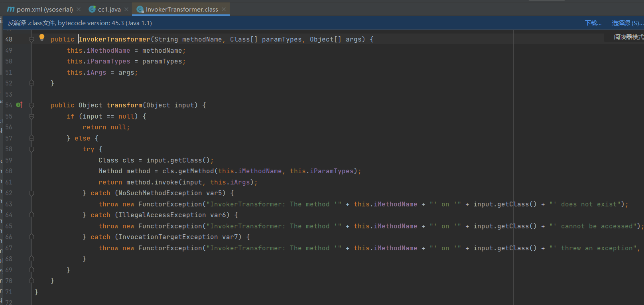Collapse the NoSuchMethodException catch fold at line 62
This screenshot has height=305, width=644.
[x=32, y=193]
